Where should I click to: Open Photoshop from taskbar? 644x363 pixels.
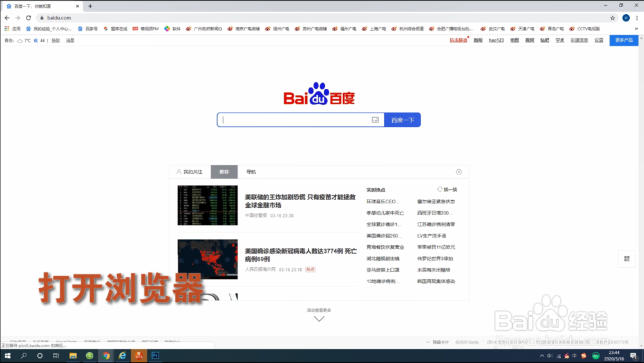pyautogui.click(x=155, y=356)
